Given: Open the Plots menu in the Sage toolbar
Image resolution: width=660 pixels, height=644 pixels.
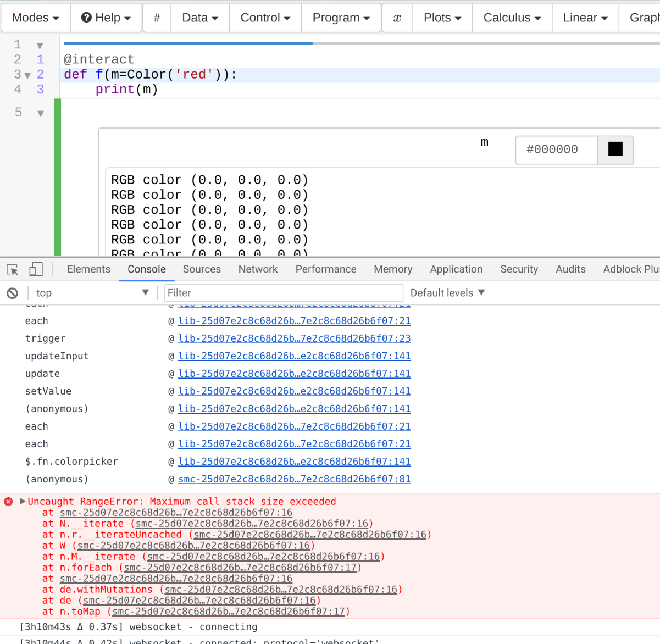Looking at the screenshot, I should coord(442,17).
